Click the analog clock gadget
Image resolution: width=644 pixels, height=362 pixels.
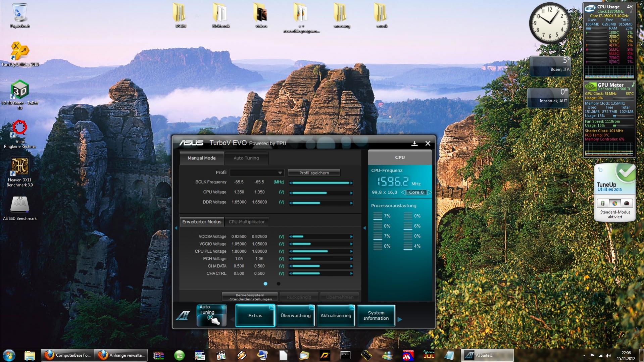(x=550, y=23)
